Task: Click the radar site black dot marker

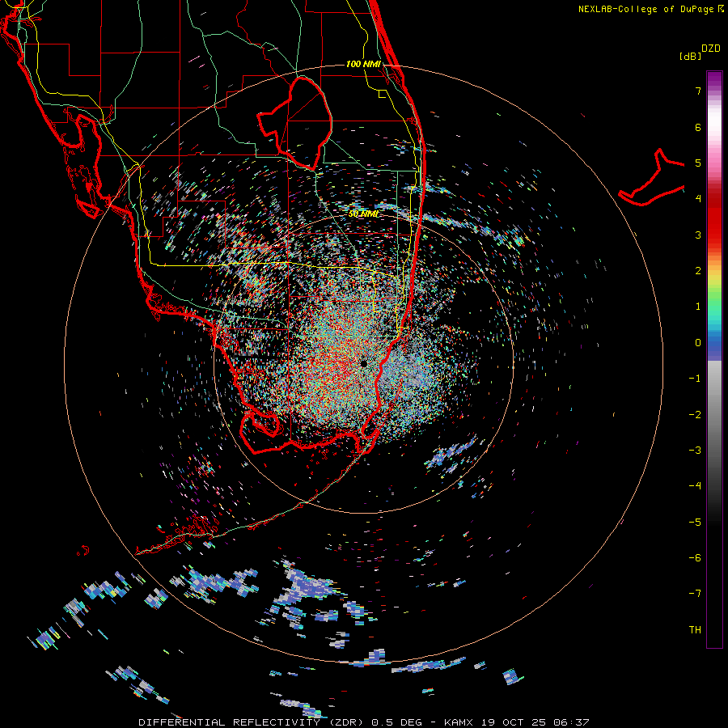Action: (x=364, y=363)
